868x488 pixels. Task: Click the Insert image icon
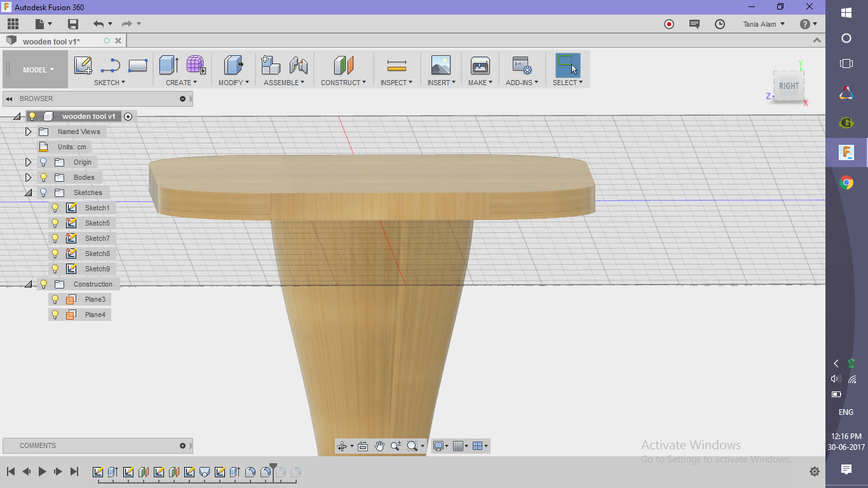pos(440,65)
